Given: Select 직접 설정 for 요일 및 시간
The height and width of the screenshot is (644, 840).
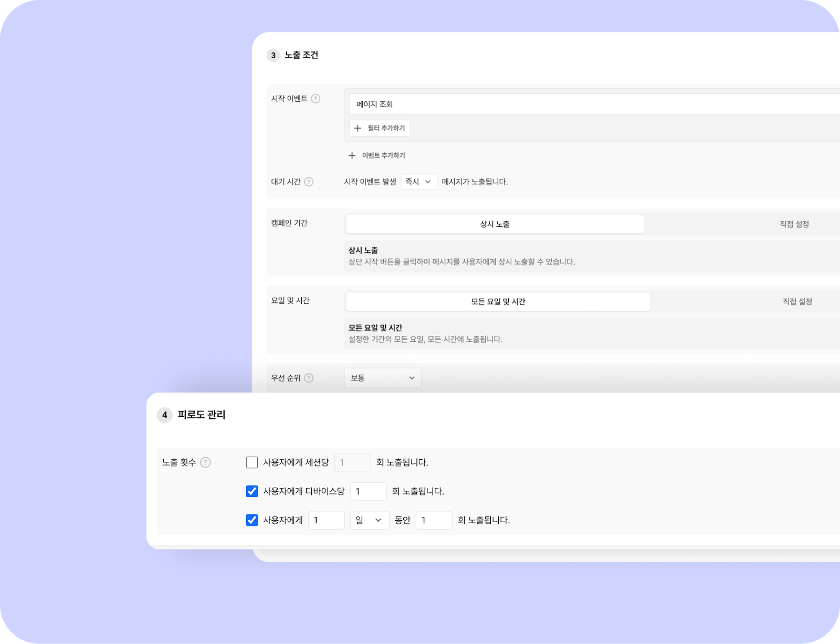Looking at the screenshot, I should pyautogui.click(x=797, y=302).
